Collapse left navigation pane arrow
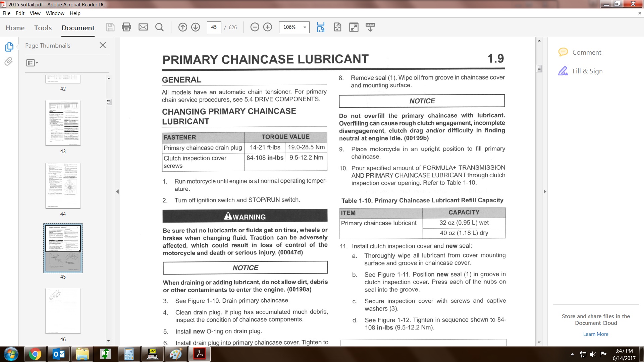 117,192
